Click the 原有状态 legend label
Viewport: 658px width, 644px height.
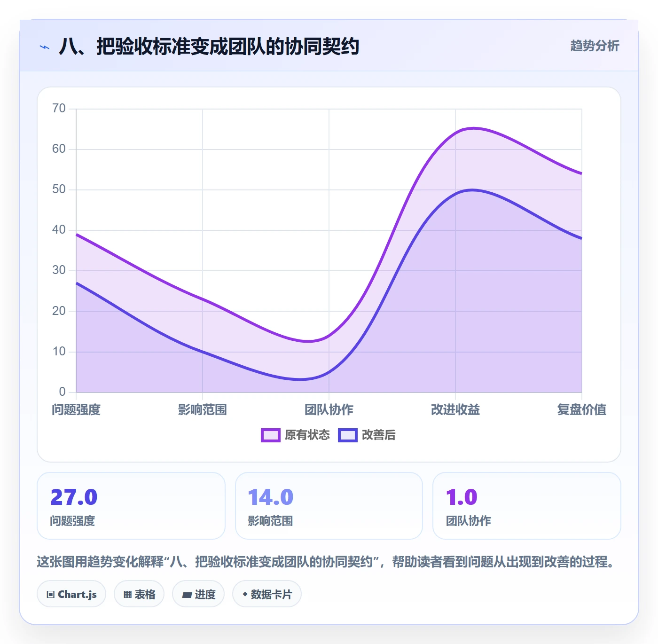click(307, 435)
